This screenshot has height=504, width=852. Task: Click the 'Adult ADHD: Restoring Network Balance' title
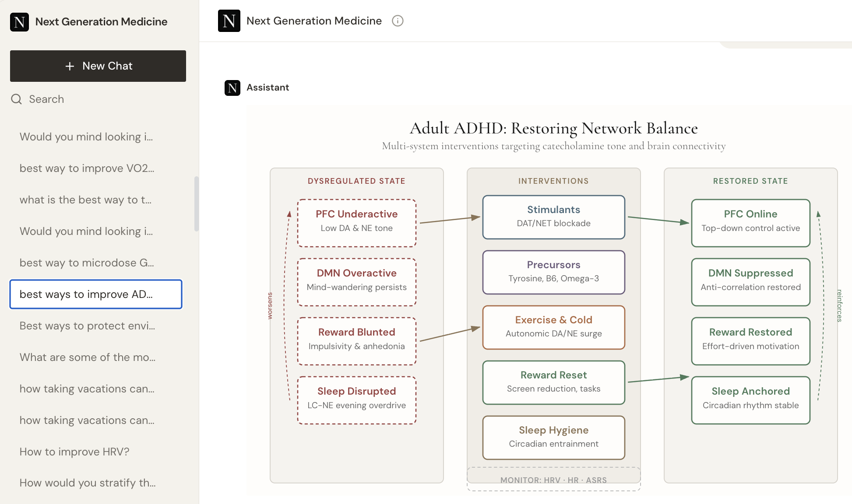[x=554, y=128]
